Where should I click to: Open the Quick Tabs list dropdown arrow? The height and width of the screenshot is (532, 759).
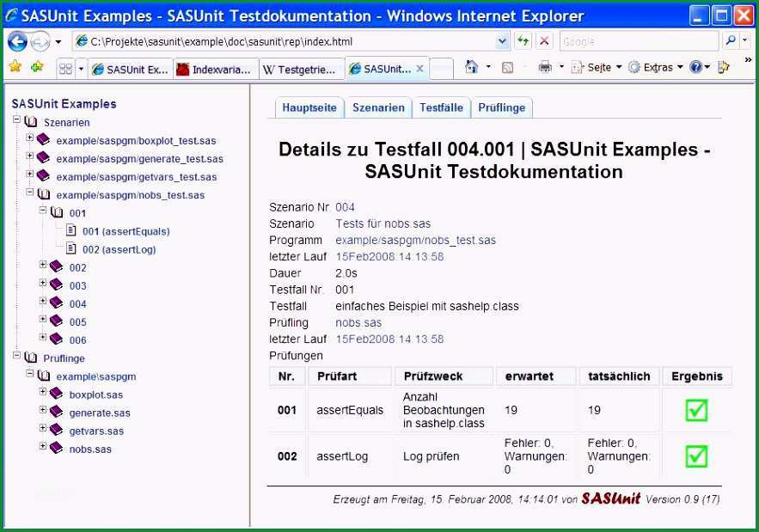(81, 69)
